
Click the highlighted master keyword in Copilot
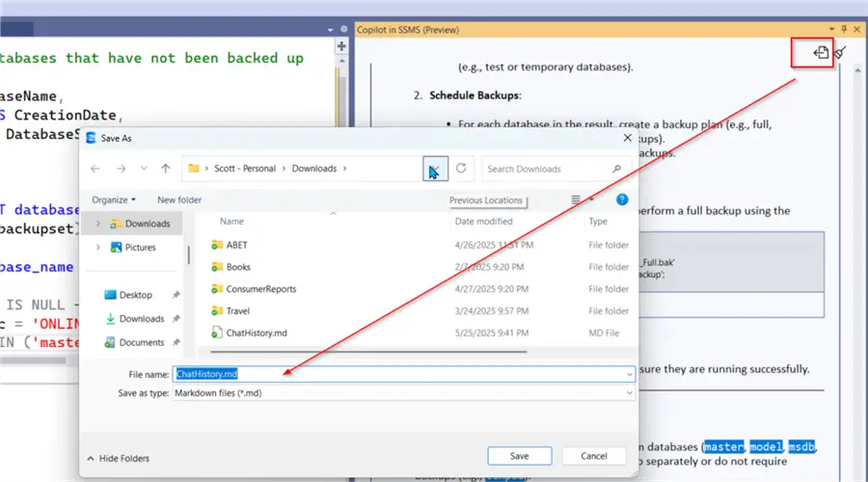tap(723, 446)
